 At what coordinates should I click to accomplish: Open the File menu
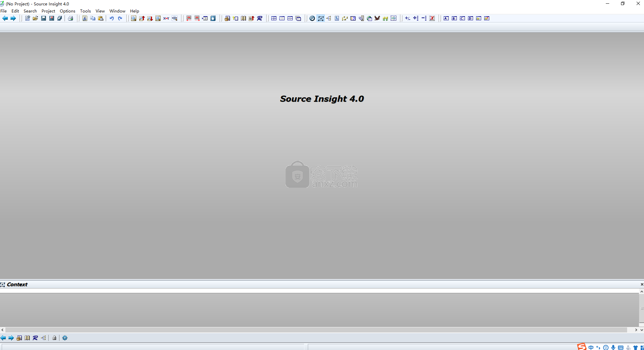pos(4,11)
